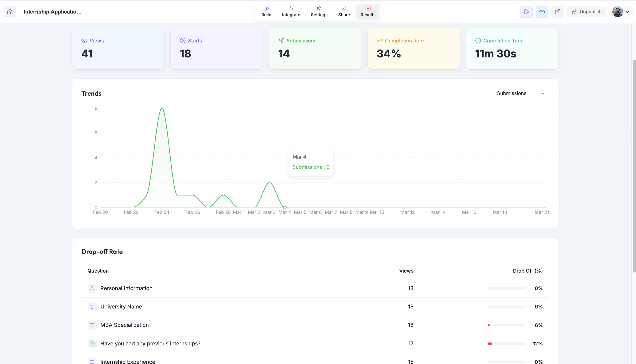Click the Views eye icon
Image resolution: width=636 pixels, height=364 pixels.
tap(84, 41)
